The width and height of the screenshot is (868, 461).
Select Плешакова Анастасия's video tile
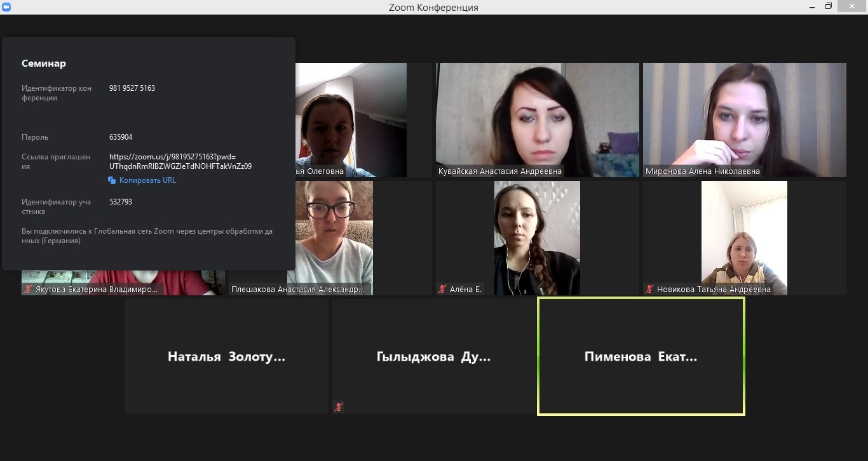(x=330, y=238)
